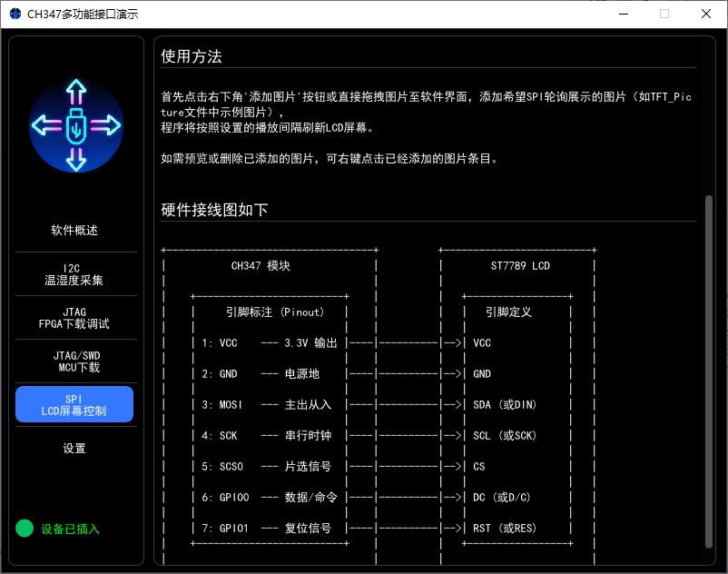Click LCD pin RST (或RES)
This screenshot has height=574, width=728.
coord(505,529)
